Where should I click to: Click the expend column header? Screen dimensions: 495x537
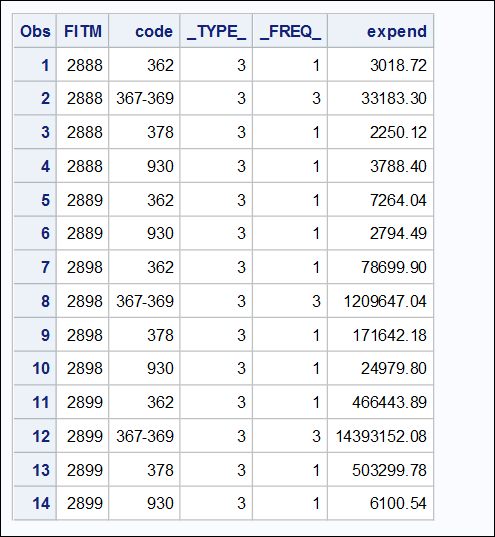point(397,32)
